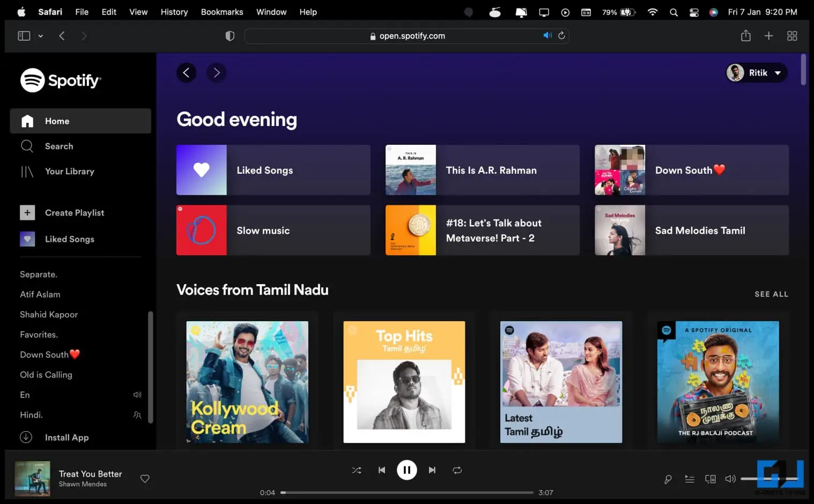Open the Down South shortcut card
The height and width of the screenshot is (504, 814).
692,170
